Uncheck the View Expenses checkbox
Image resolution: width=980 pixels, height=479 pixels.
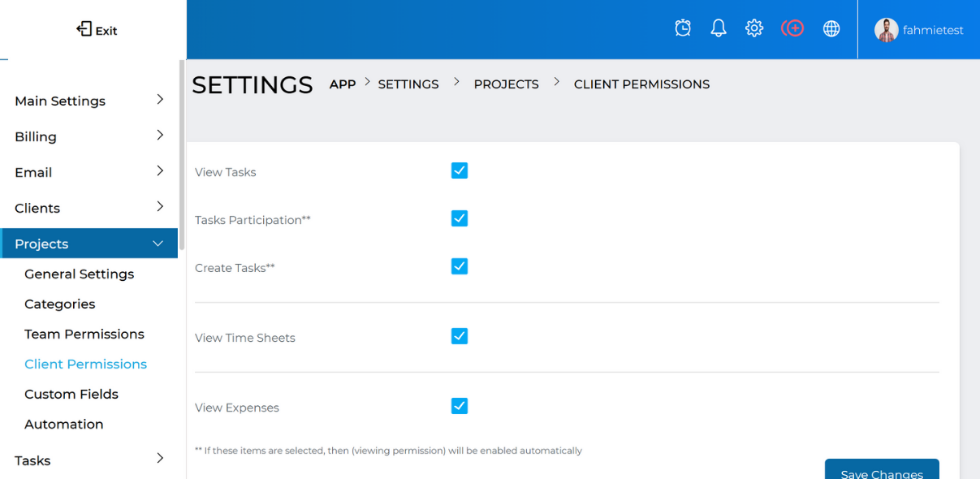pos(460,406)
